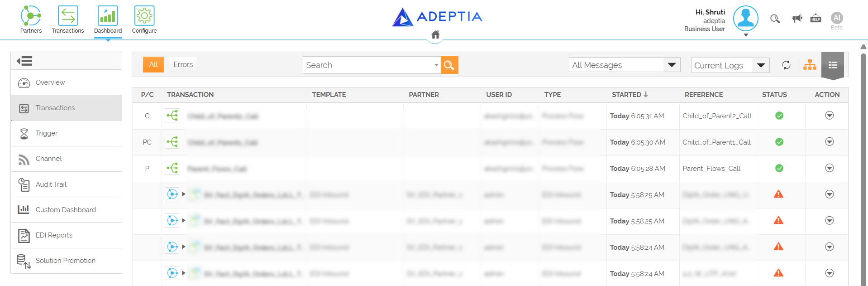Toggle the All filter button
The image size is (868, 286).
click(153, 65)
